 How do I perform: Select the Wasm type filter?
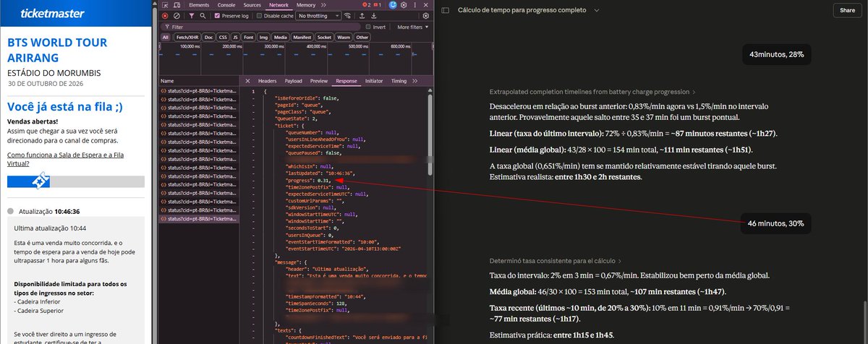[x=344, y=37]
